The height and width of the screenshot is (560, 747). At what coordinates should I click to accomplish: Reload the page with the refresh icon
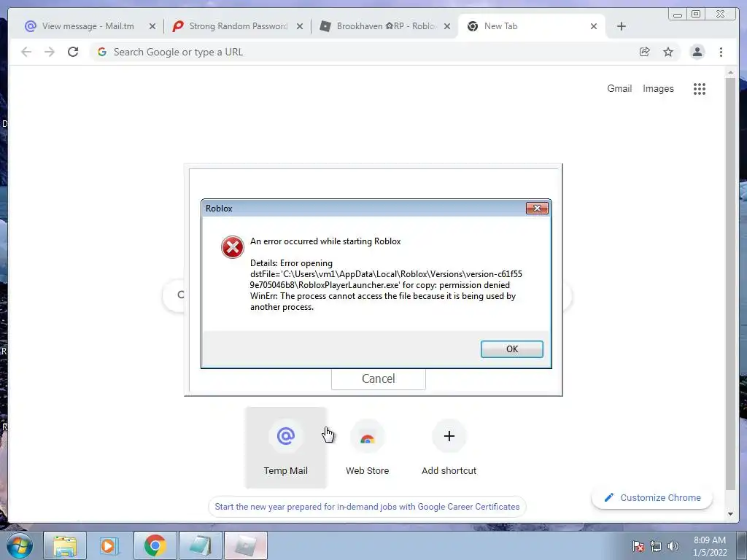73,52
